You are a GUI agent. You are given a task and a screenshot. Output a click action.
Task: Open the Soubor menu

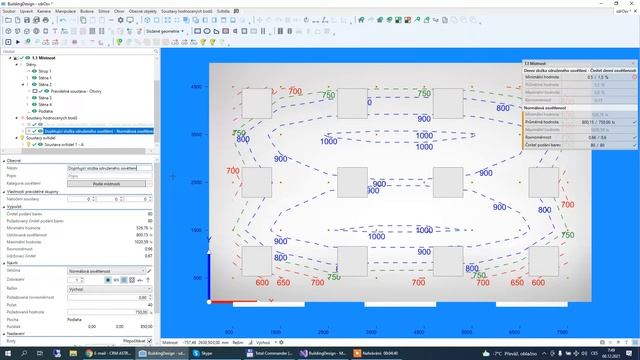(x=8, y=11)
